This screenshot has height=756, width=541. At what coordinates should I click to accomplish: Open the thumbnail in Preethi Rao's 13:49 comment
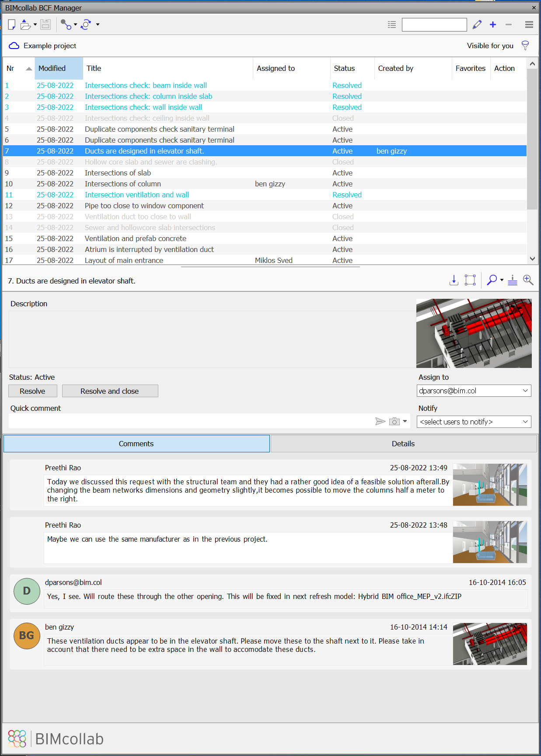(490, 485)
